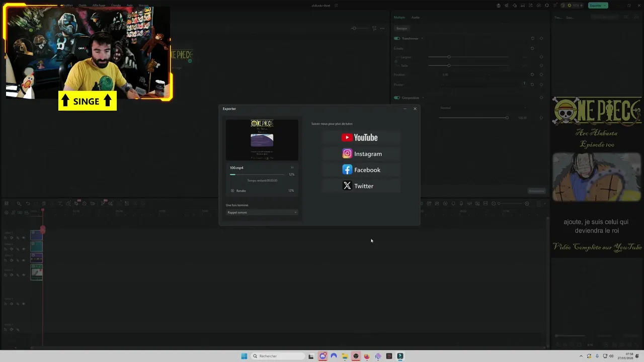Add keyframe for Position
Image resolution: width=644 pixels, height=362 pixels.
541,74
